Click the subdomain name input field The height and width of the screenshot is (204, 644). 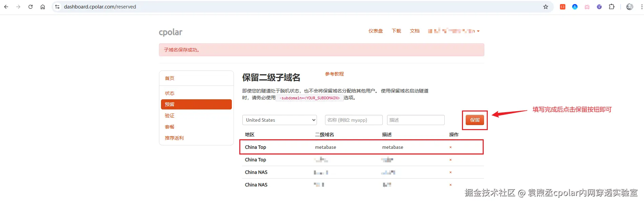click(x=354, y=120)
